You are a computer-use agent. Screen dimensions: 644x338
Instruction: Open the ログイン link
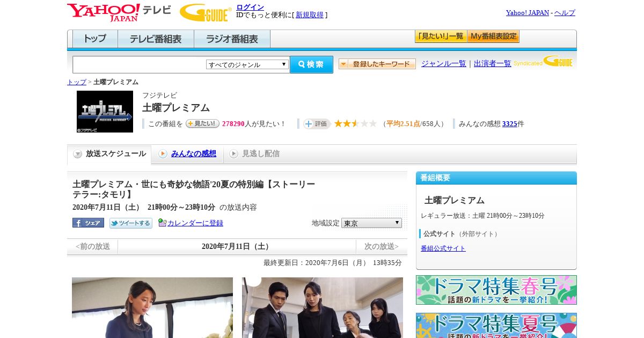[250, 7]
